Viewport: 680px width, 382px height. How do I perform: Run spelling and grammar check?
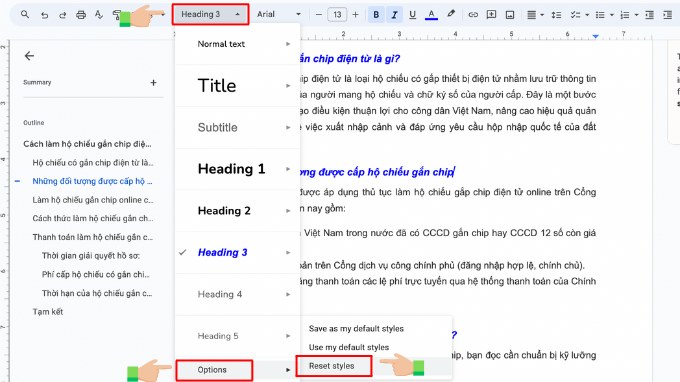[99, 15]
